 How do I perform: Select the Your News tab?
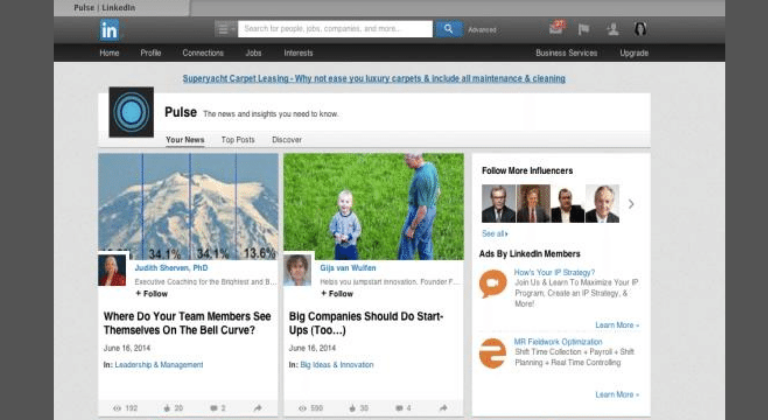coord(185,140)
